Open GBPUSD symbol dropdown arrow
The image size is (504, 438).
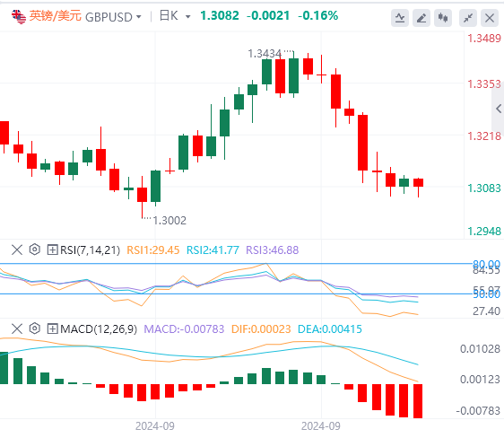pyautogui.click(x=139, y=16)
